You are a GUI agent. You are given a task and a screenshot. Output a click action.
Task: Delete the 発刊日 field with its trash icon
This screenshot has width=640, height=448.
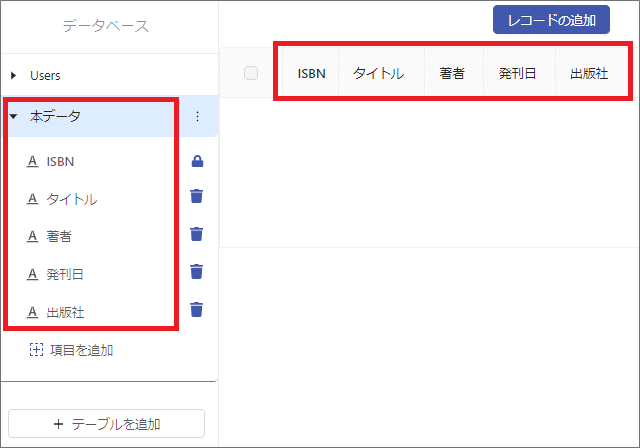(197, 271)
